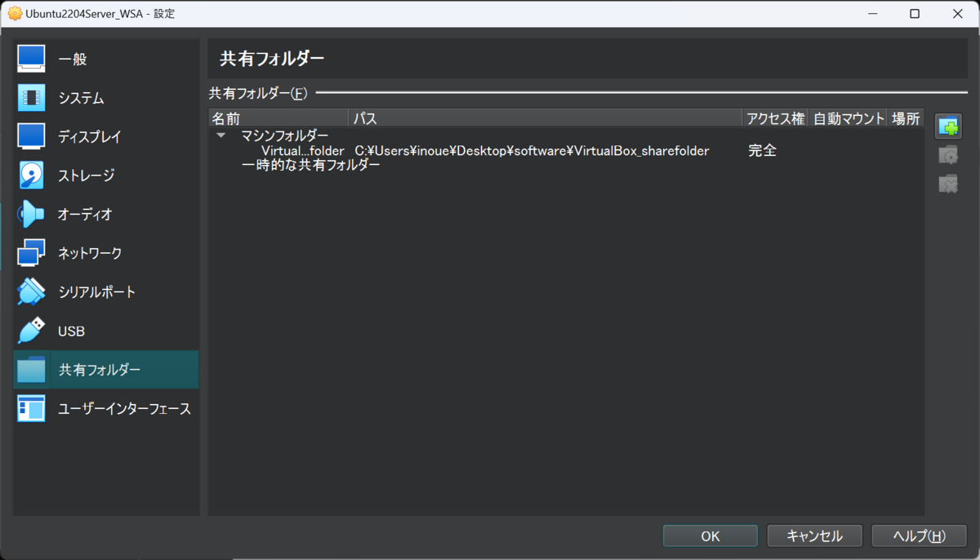Click the アクセス権 column header
The width and height of the screenshot is (980, 560).
click(x=775, y=118)
